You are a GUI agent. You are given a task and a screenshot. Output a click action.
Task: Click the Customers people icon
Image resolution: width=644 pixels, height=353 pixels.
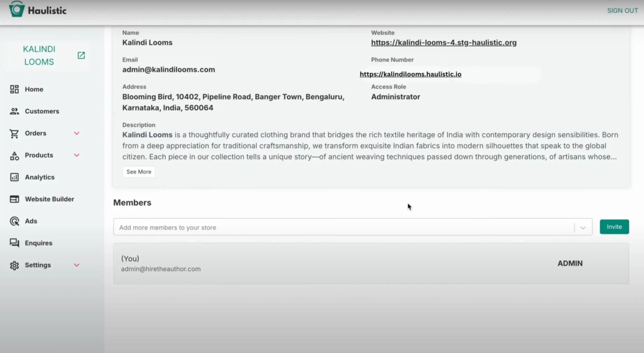(14, 111)
